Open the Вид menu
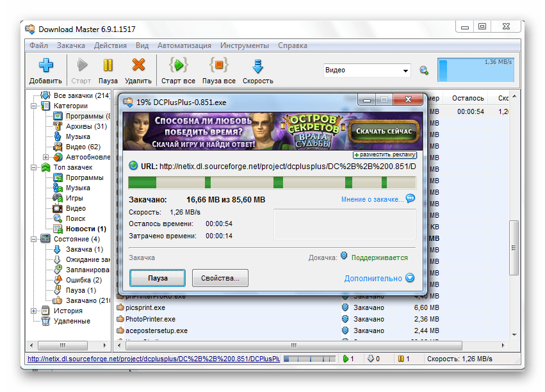The image size is (545, 392). [142, 45]
